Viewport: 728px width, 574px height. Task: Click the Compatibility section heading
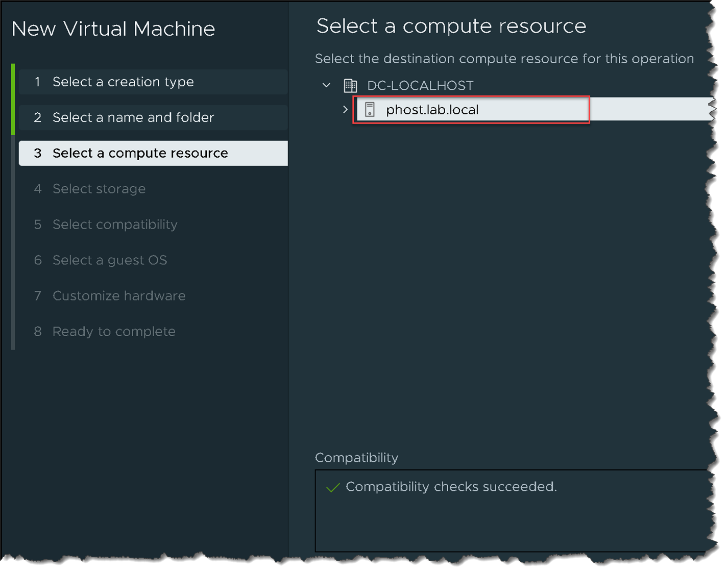coord(356,458)
